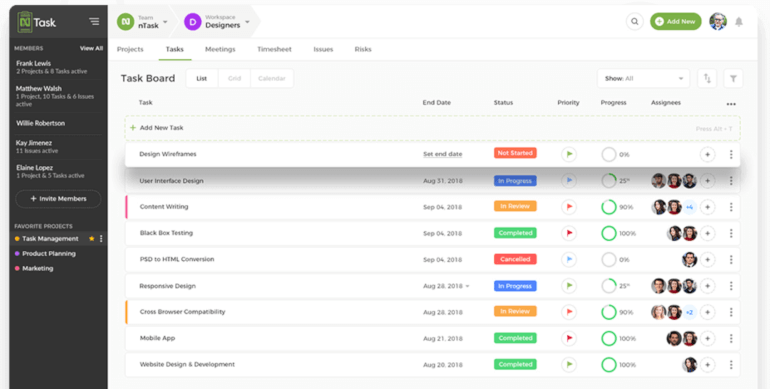Add an assignee to Content Writing
770x389 pixels.
708,207
